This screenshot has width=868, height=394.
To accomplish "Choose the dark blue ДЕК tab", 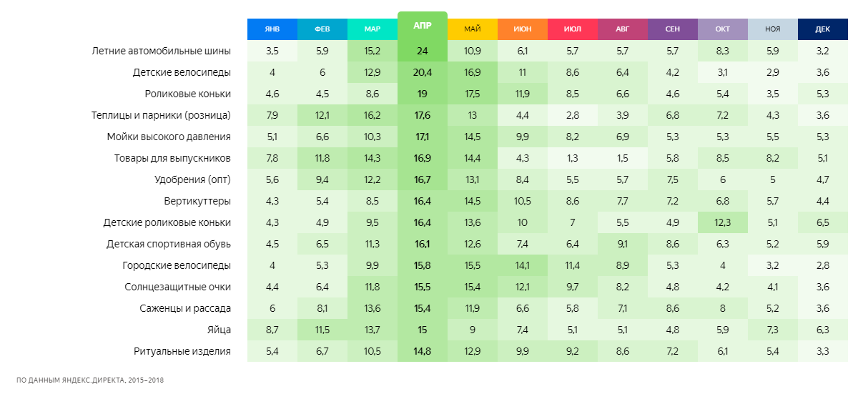I will [x=822, y=29].
